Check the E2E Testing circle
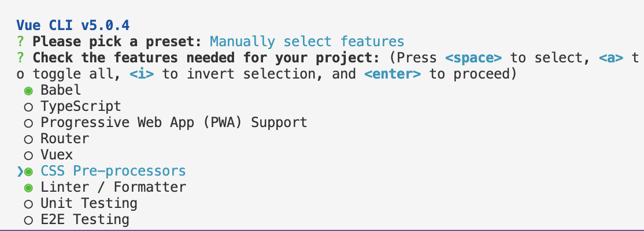Screen dimensions: 644x231 (28, 221)
